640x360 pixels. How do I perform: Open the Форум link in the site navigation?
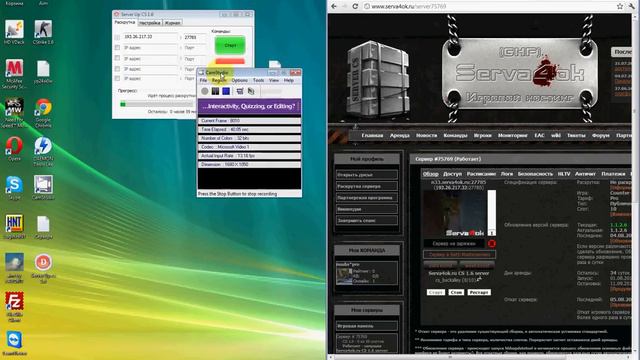tap(600, 135)
